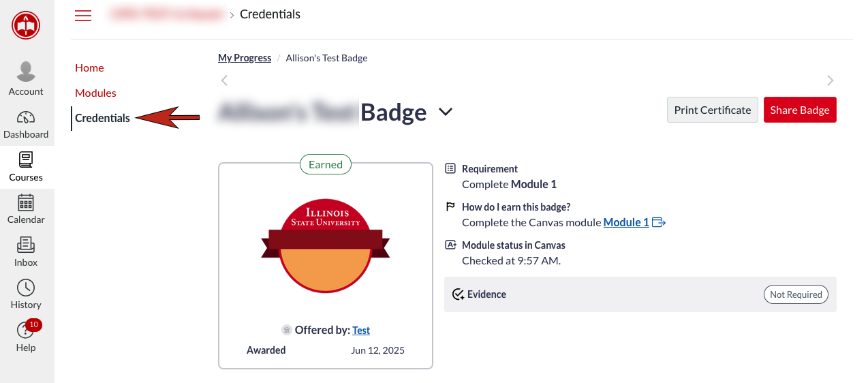868x383 pixels.
Task: Go to previous badge with left chevron
Action: pyautogui.click(x=224, y=80)
